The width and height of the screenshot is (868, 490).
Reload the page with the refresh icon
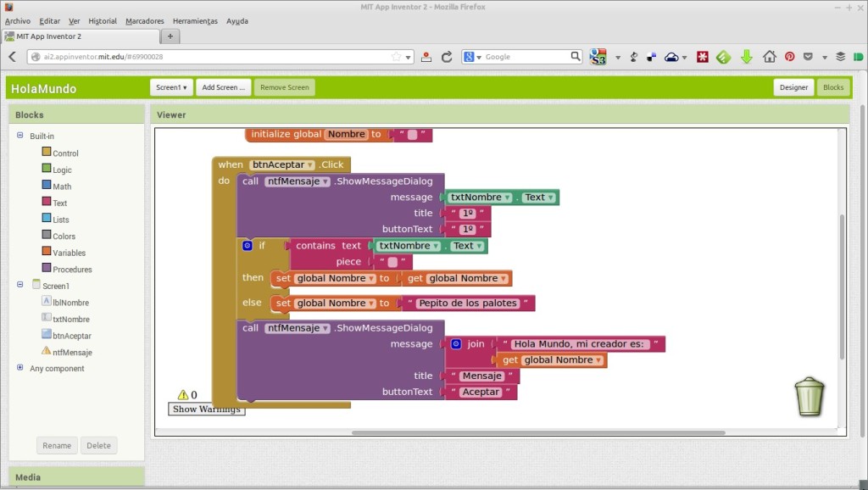point(446,57)
